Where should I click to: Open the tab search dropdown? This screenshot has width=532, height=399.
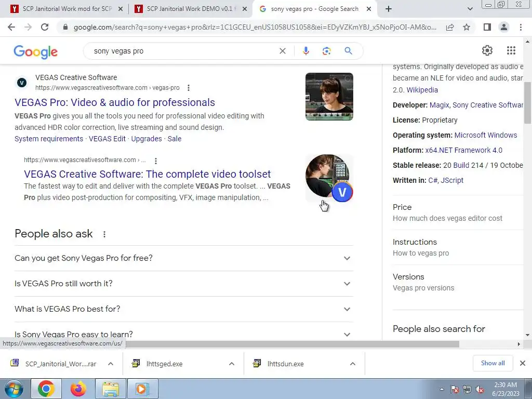click(x=470, y=9)
